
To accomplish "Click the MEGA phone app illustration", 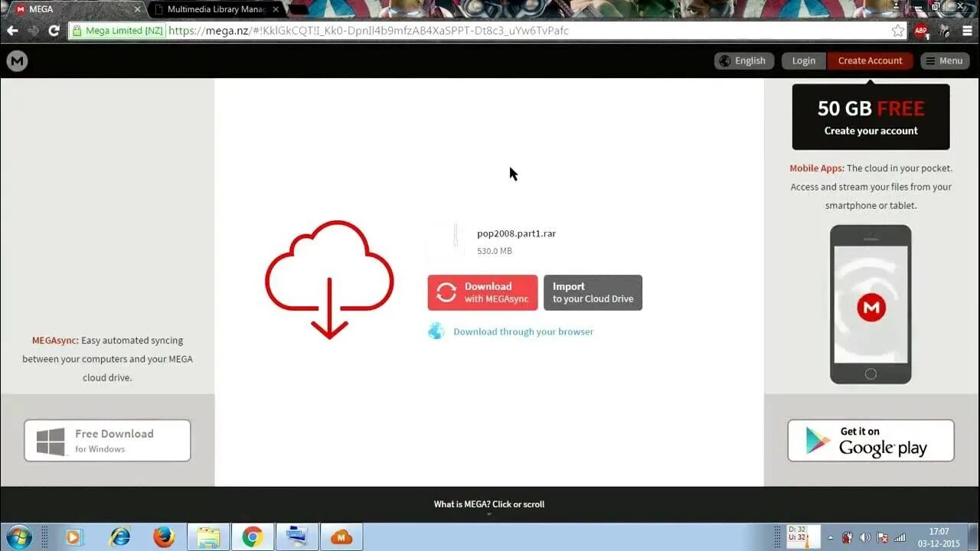I will coord(871,305).
